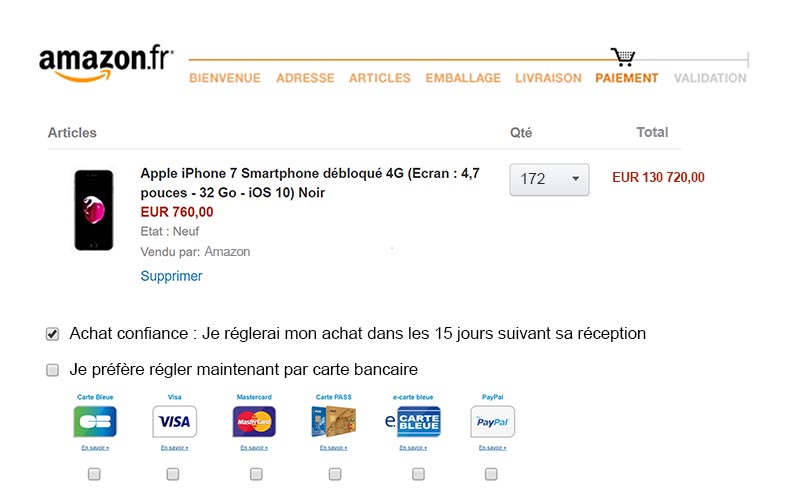Uncheck the Achat confiance checkbox
The height and width of the screenshot is (502, 785).
(53, 334)
